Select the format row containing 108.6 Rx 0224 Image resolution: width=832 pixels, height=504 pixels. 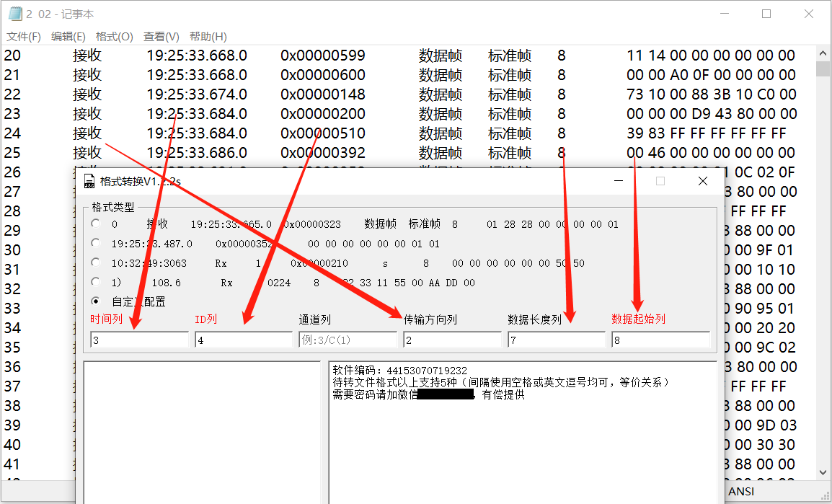pyautogui.click(x=94, y=283)
